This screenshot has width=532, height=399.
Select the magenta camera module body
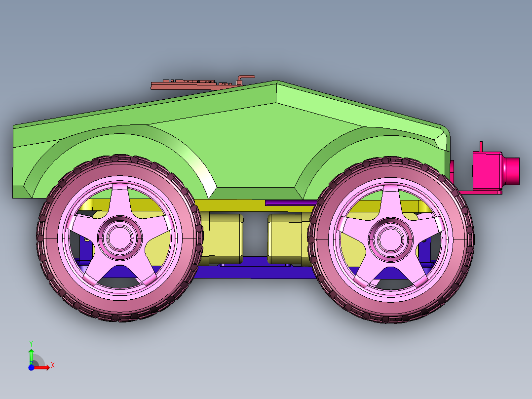pyautogui.click(x=486, y=170)
